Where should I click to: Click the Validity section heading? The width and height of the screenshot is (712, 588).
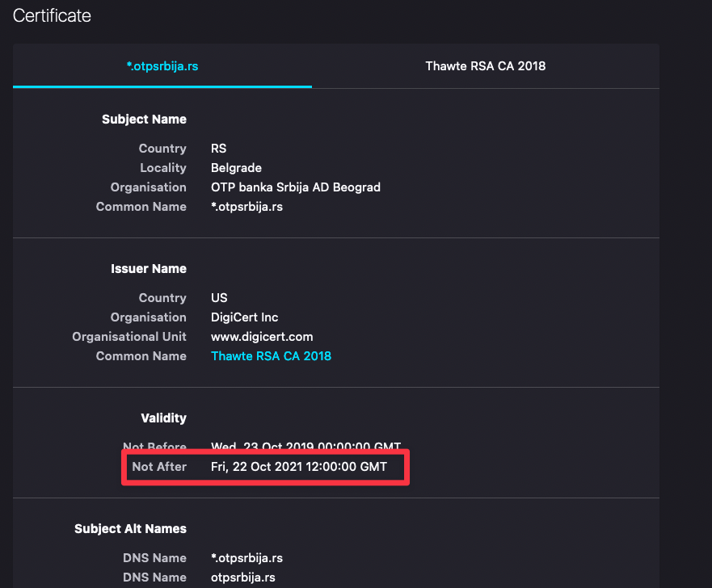(163, 418)
